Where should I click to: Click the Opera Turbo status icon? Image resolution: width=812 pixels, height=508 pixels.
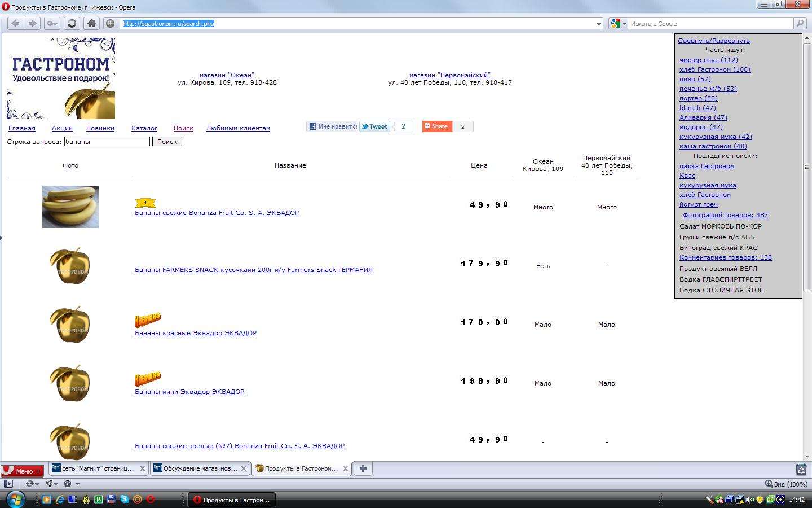pyautogui.click(x=68, y=484)
